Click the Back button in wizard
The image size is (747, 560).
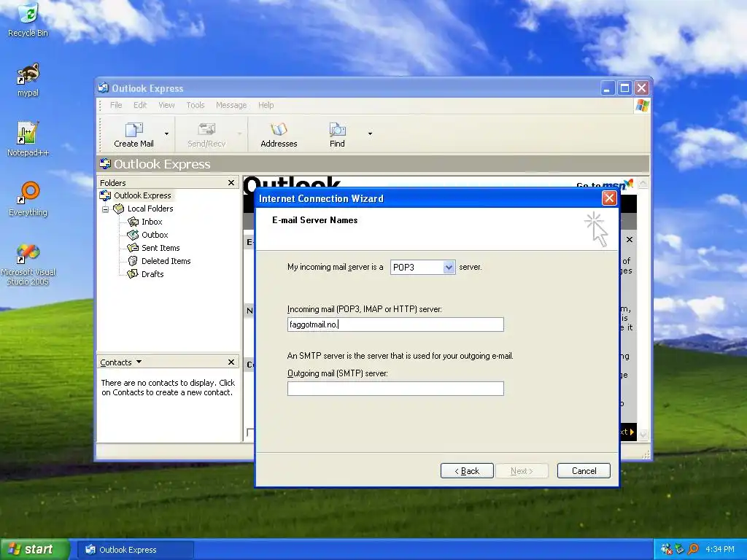467,471
